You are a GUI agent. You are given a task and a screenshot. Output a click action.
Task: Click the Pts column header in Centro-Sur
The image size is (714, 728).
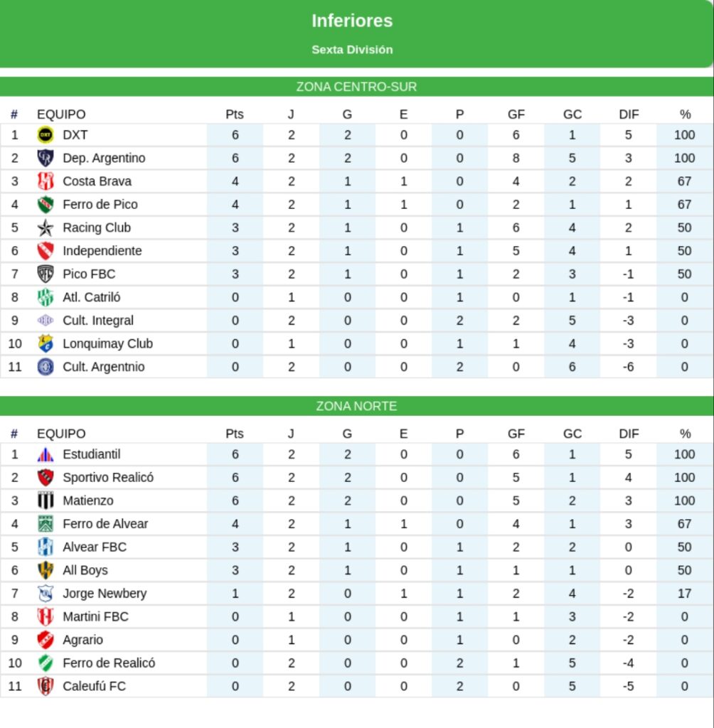235,114
